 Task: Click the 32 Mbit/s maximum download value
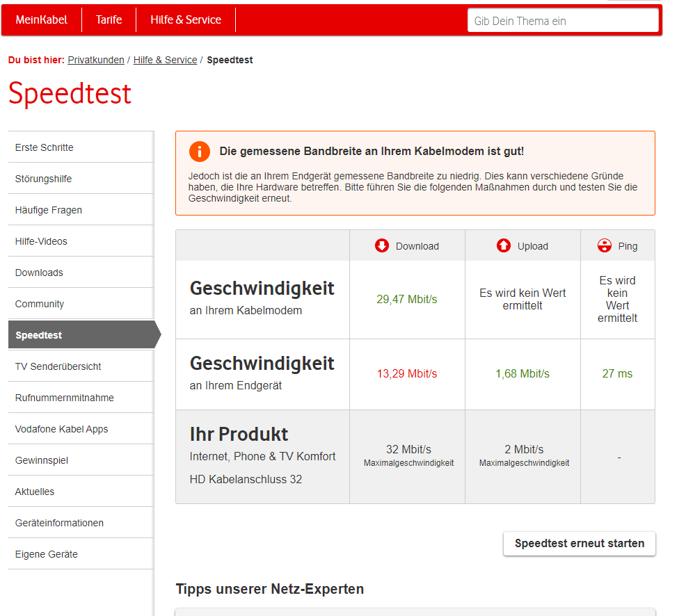coord(408,449)
